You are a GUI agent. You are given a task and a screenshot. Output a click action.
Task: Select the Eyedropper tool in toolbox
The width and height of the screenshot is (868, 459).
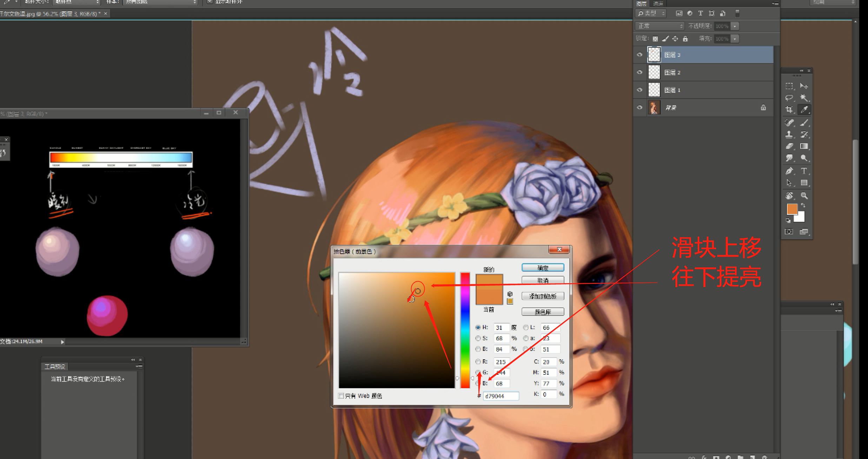[x=804, y=109]
